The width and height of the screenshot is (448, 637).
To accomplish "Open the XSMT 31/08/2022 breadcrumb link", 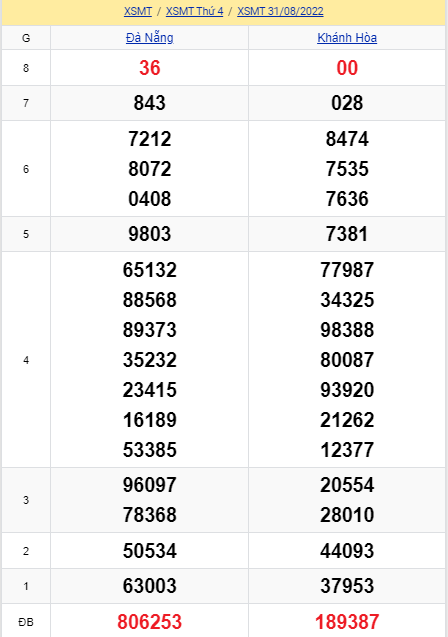I will [280, 11].
